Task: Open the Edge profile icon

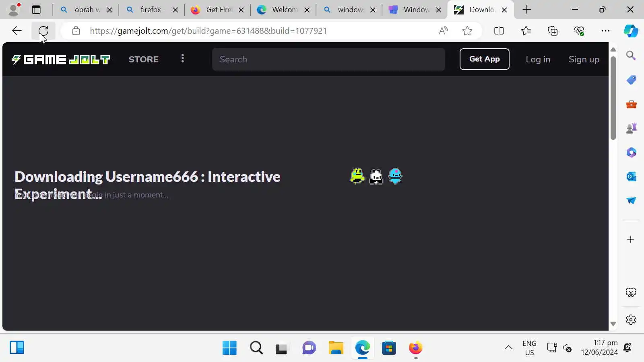Action: tap(14, 10)
